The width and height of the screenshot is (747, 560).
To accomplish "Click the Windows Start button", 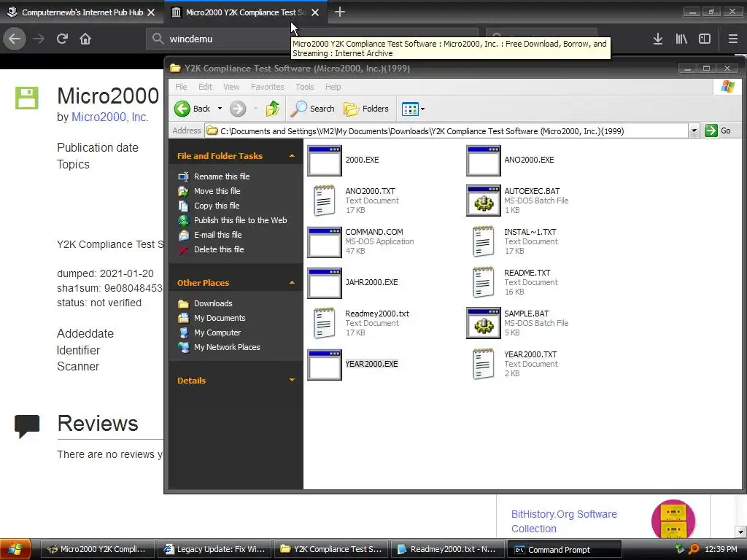I will coord(15,550).
